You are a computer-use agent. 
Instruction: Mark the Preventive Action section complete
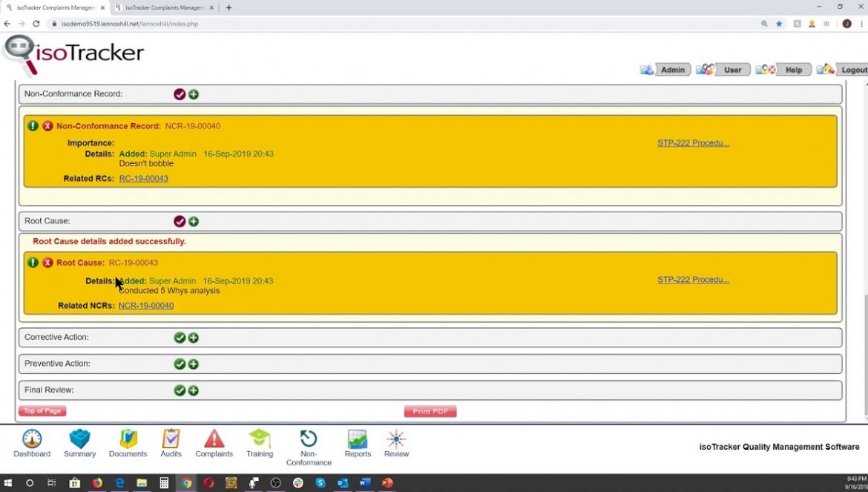click(180, 364)
